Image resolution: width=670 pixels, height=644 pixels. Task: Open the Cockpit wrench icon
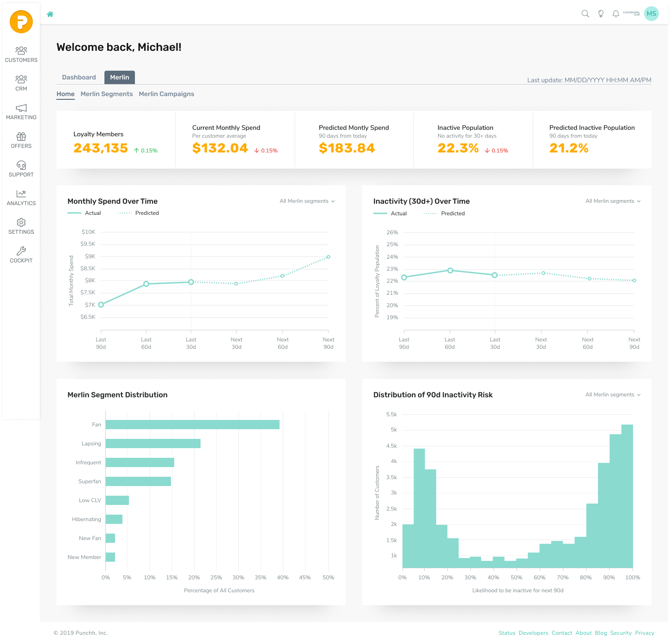coord(21,252)
